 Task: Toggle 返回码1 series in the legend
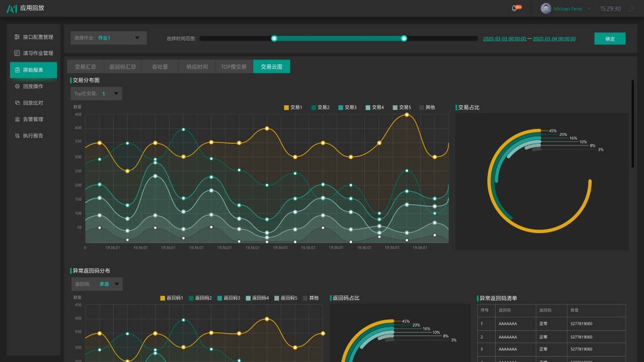(x=171, y=298)
